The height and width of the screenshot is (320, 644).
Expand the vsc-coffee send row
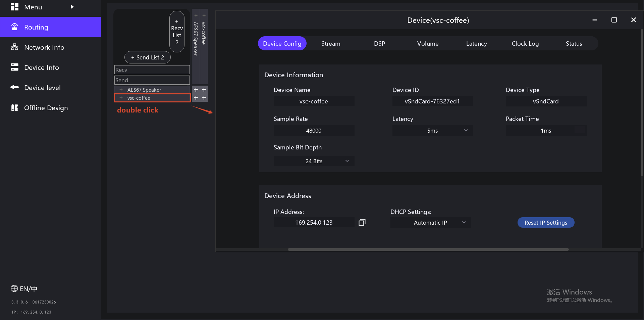(x=121, y=98)
